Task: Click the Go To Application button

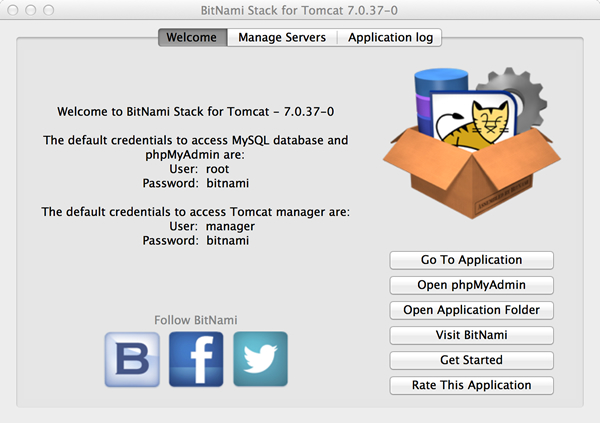Action: tap(471, 260)
